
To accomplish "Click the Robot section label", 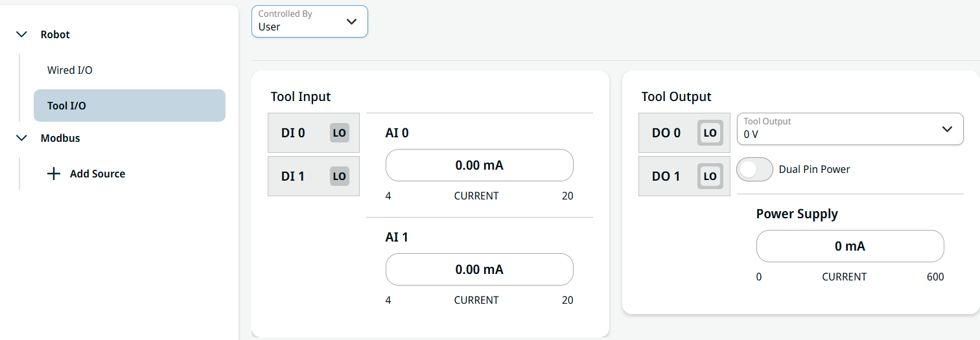I will [55, 34].
